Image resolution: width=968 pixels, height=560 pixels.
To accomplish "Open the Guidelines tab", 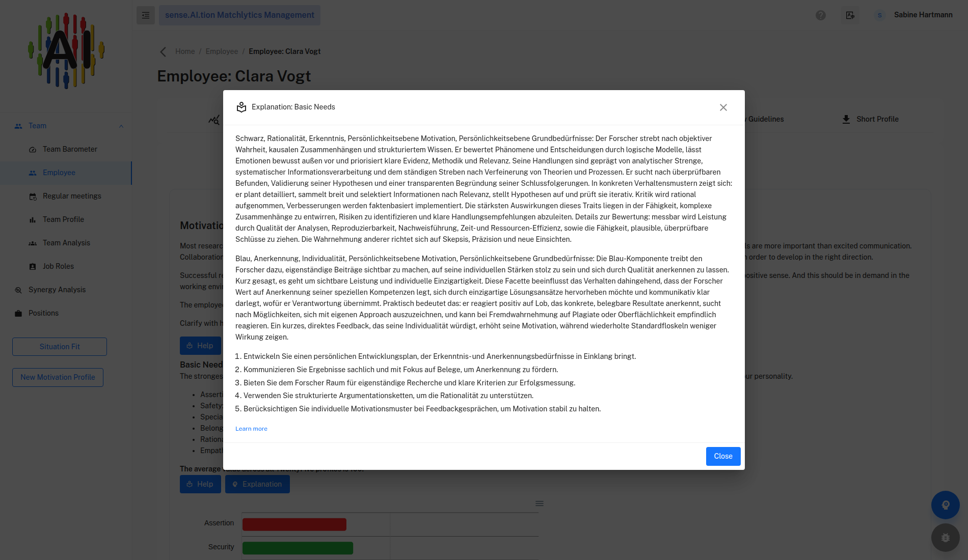I will 766,119.
